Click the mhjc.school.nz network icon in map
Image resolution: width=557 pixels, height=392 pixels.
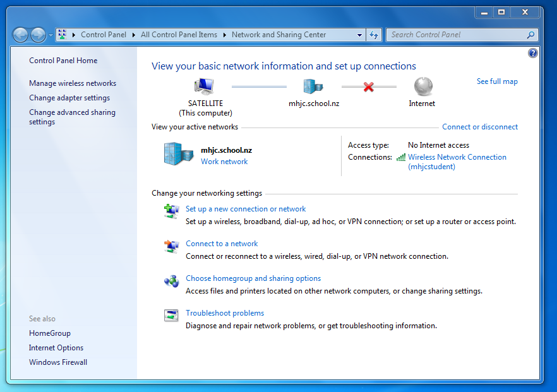[x=313, y=86]
